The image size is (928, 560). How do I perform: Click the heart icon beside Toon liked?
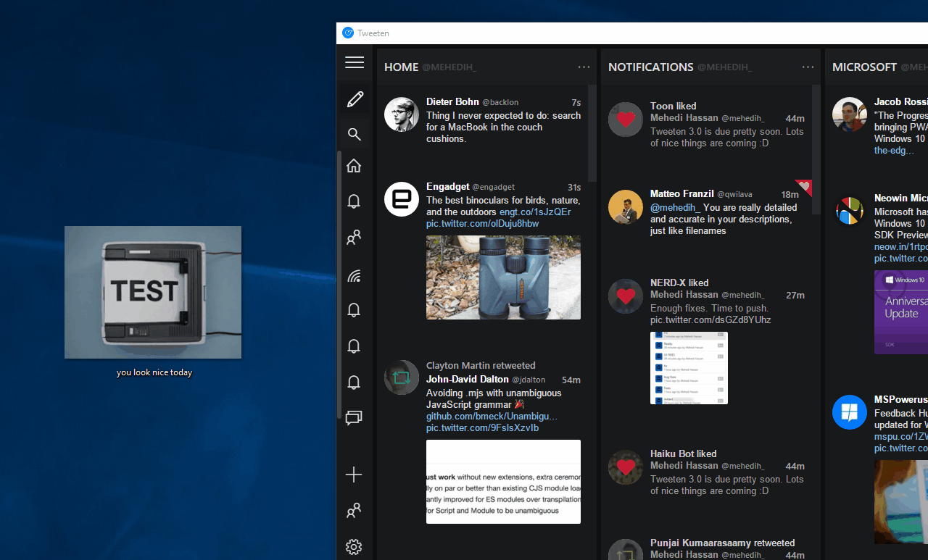coord(626,119)
